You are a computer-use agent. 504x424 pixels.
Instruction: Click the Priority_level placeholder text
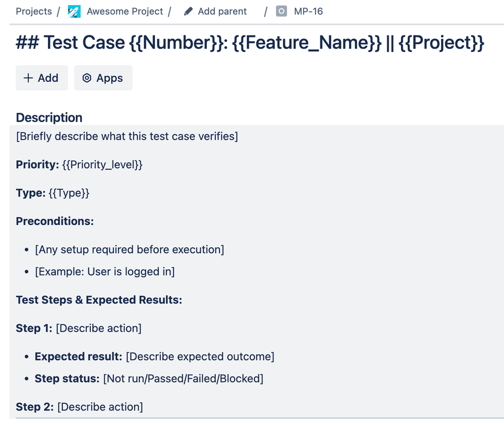(x=102, y=165)
